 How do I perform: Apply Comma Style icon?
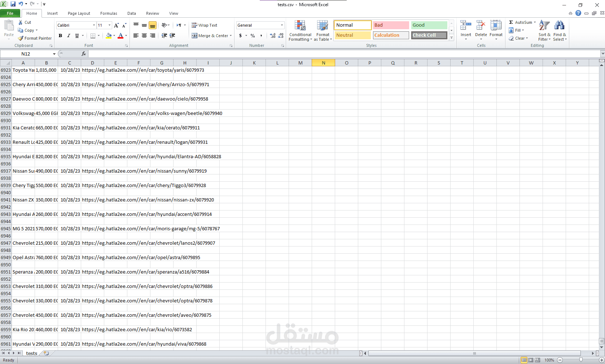click(261, 36)
